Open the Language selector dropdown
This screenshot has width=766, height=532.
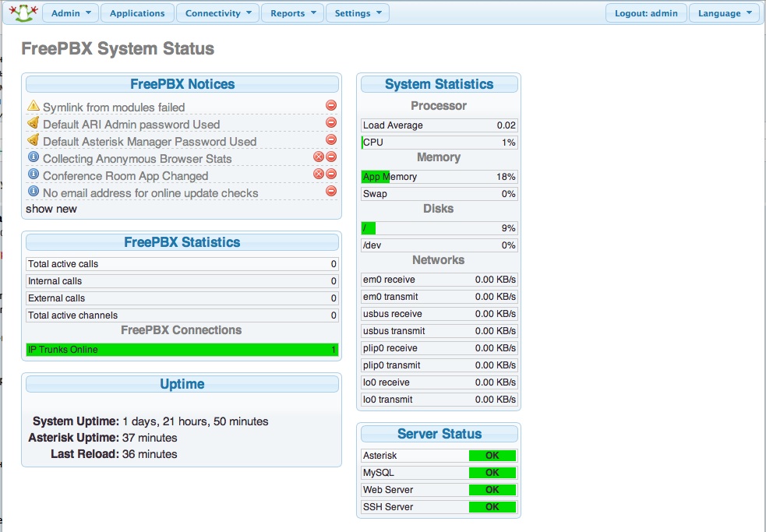pyautogui.click(x=724, y=13)
